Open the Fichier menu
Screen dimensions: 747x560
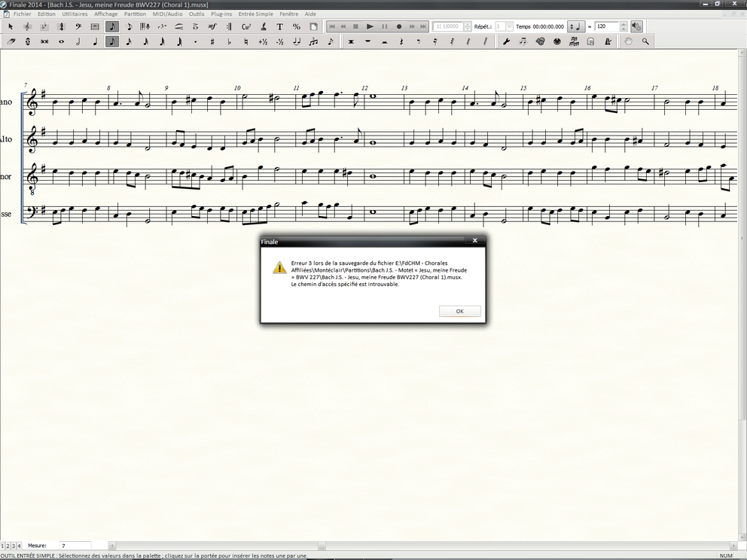pyautogui.click(x=23, y=14)
